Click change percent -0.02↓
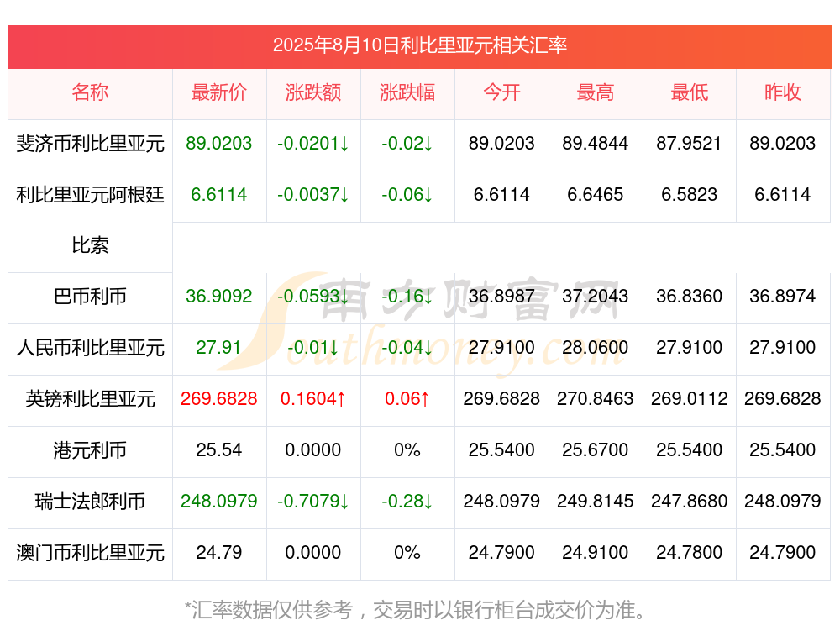 [x=407, y=143]
